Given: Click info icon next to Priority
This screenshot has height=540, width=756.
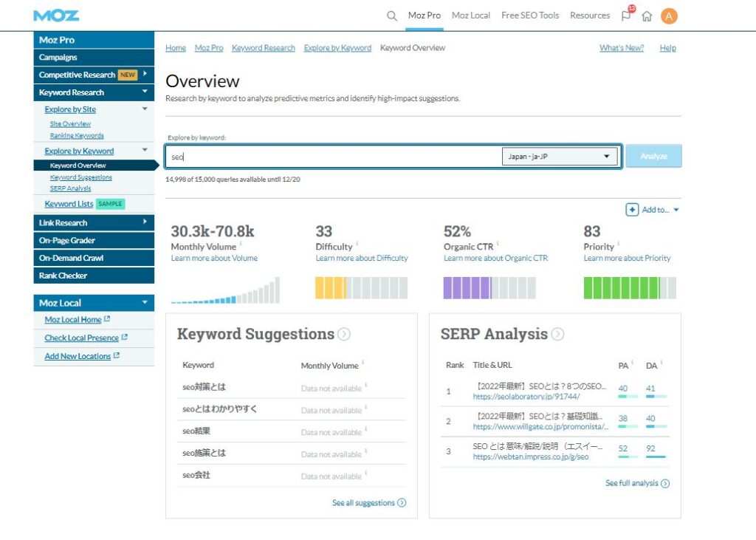Looking at the screenshot, I should (x=619, y=244).
